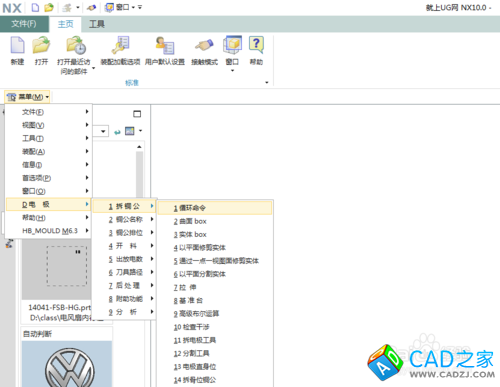Click the 装配加载选项 assembly load options icon
500x387 pixels.
click(x=121, y=45)
